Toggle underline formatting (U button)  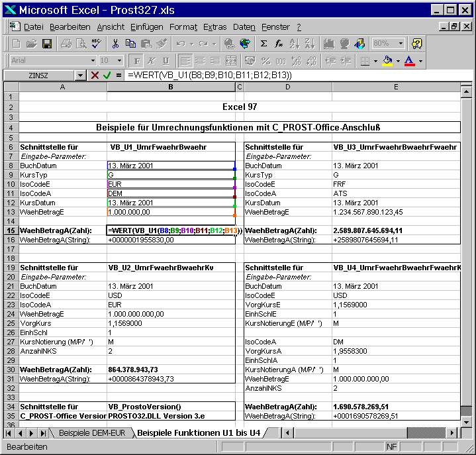pyautogui.click(x=166, y=61)
